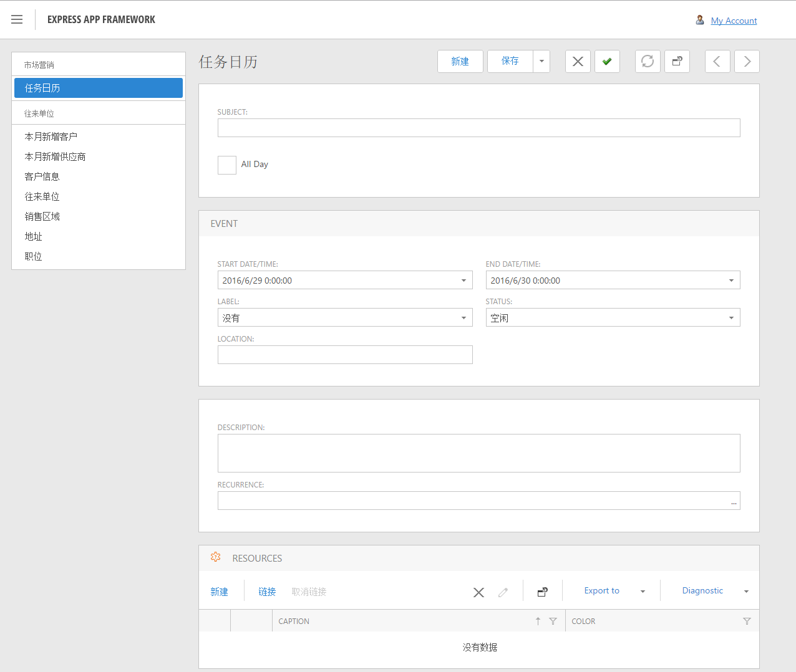This screenshot has height=672, width=796.
Task: Click the 市场营销 sidebar group header
Action: click(99, 65)
